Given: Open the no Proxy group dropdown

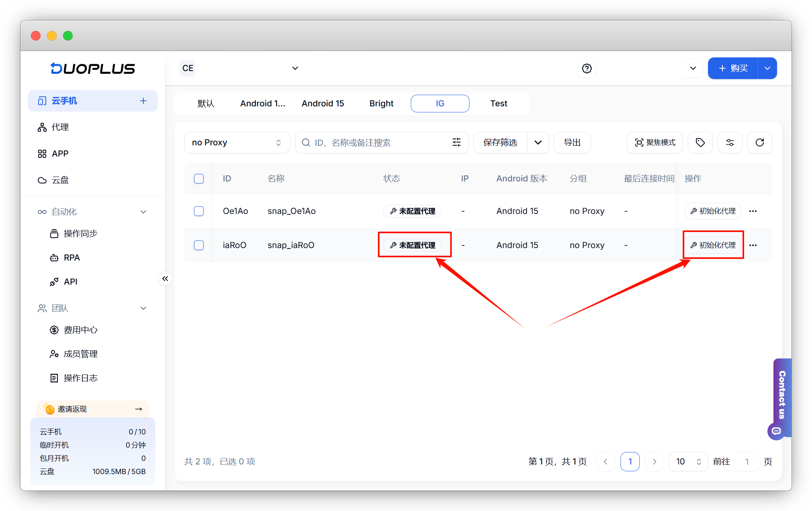Looking at the screenshot, I should (237, 143).
